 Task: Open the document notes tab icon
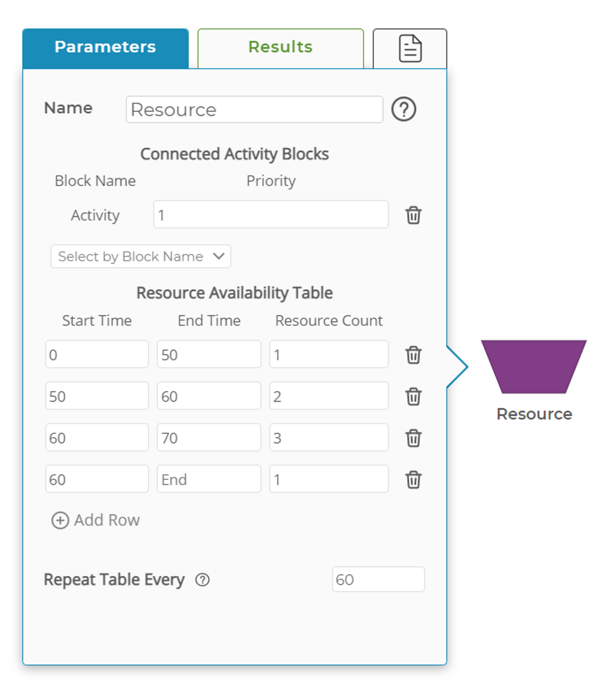click(x=410, y=48)
